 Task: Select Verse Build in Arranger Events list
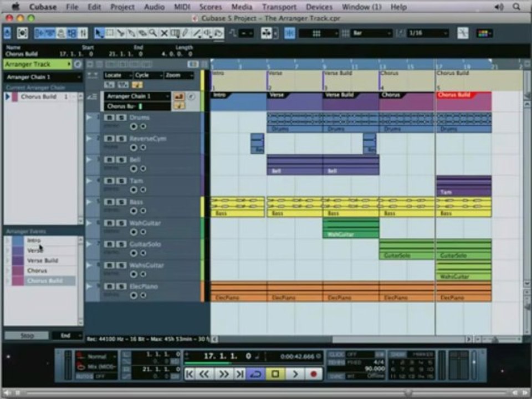[43, 260]
